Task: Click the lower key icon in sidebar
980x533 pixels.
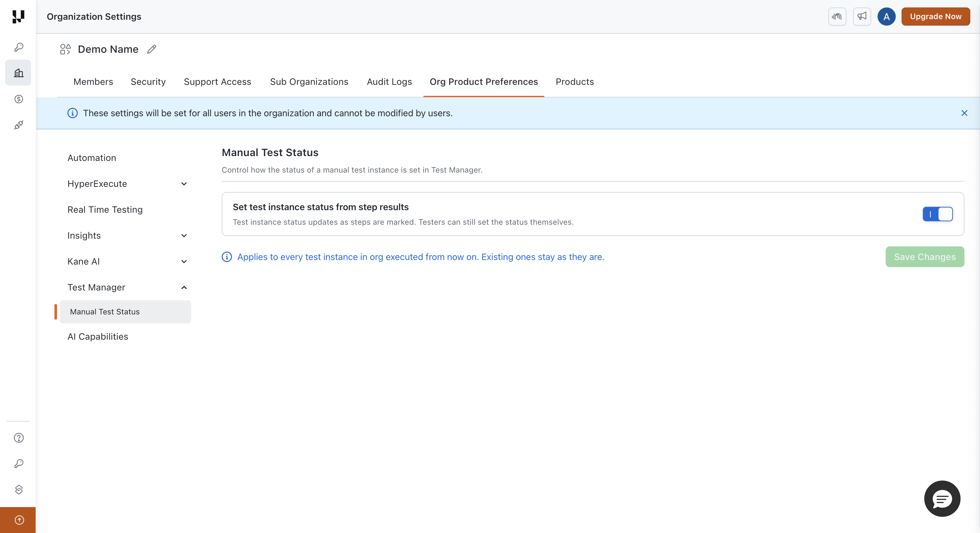Action: tap(19, 464)
